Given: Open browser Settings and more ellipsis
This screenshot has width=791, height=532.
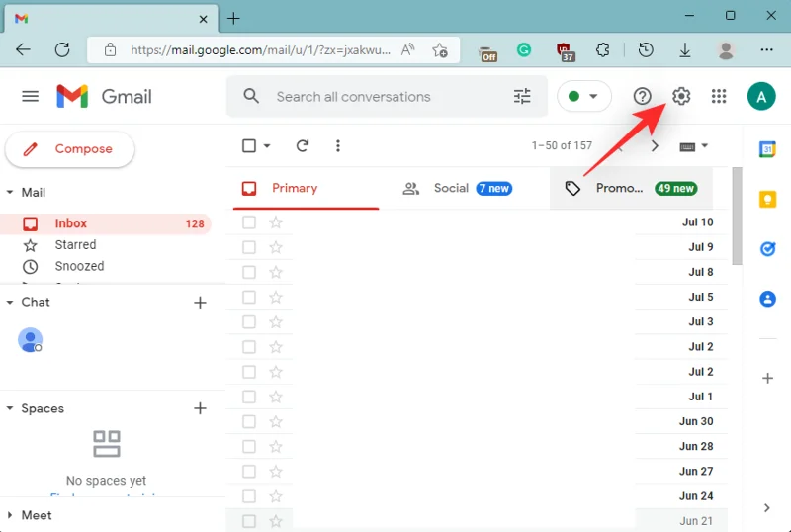Looking at the screenshot, I should tap(767, 50).
